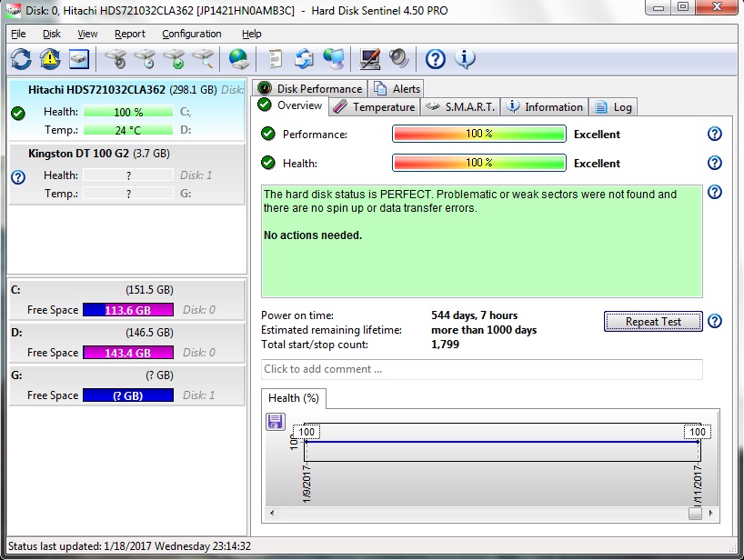The image size is (744, 560).
Task: Click the Health 100 % bar in Overview
Action: point(478,163)
